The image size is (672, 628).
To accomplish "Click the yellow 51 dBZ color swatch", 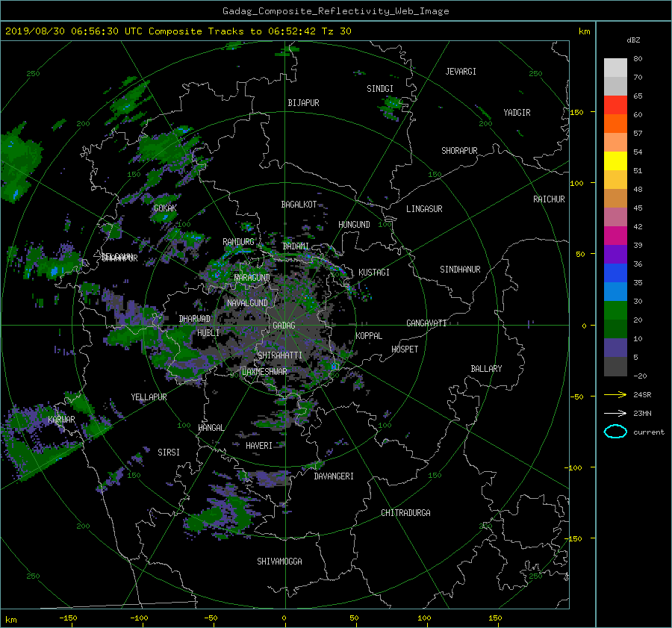I will click(x=615, y=161).
